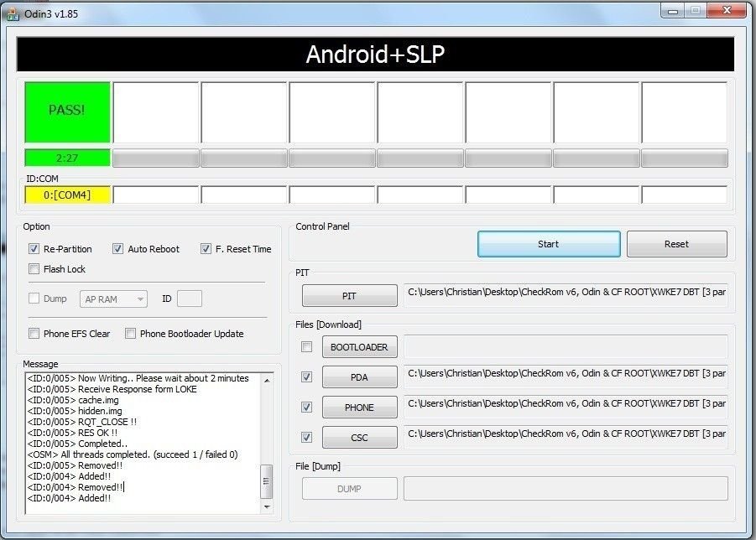
Task: Click the ID input field
Action: click(190, 299)
